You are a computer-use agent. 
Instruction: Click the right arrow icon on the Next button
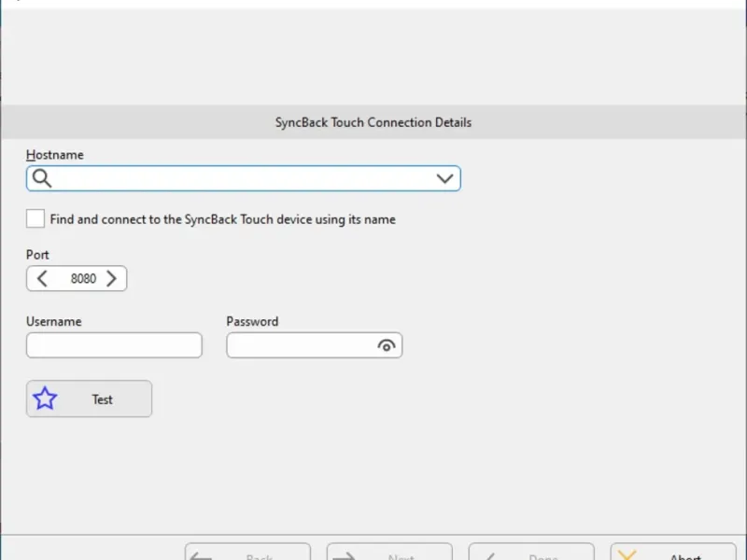[x=345, y=556]
